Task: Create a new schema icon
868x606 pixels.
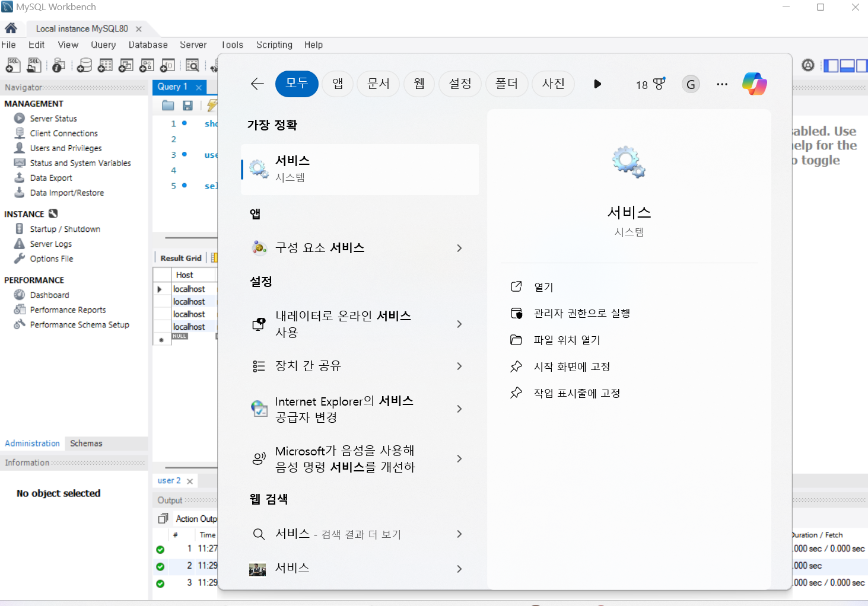Action: 84,65
